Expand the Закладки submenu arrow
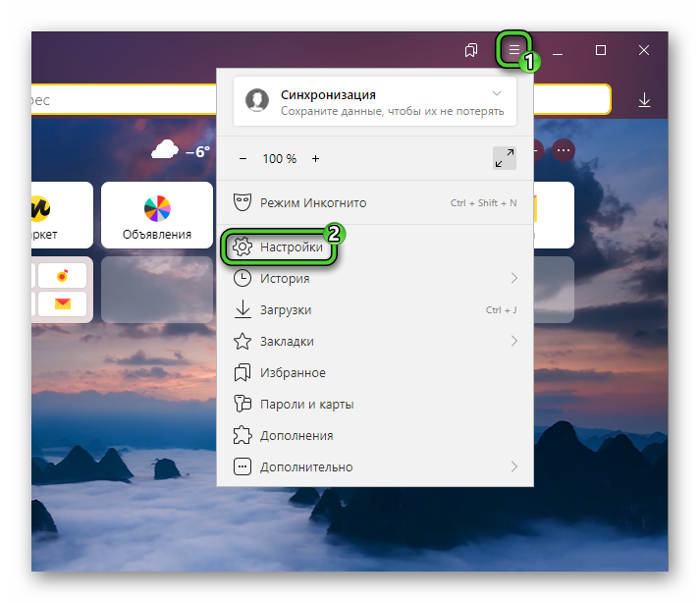 [513, 341]
